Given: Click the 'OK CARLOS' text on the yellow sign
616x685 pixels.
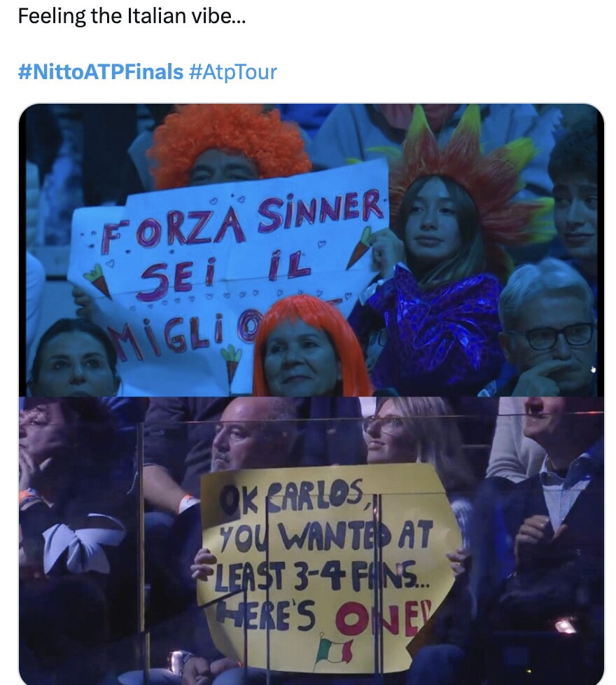Looking at the screenshot, I should 292,497.
